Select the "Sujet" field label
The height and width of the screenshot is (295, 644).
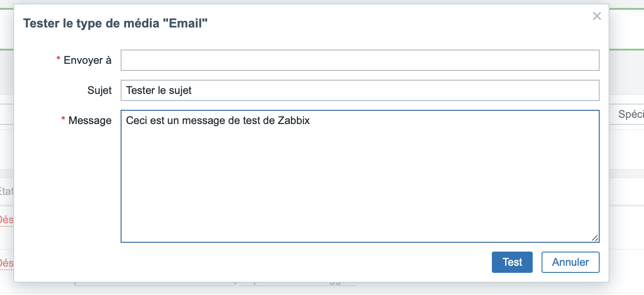pos(99,90)
